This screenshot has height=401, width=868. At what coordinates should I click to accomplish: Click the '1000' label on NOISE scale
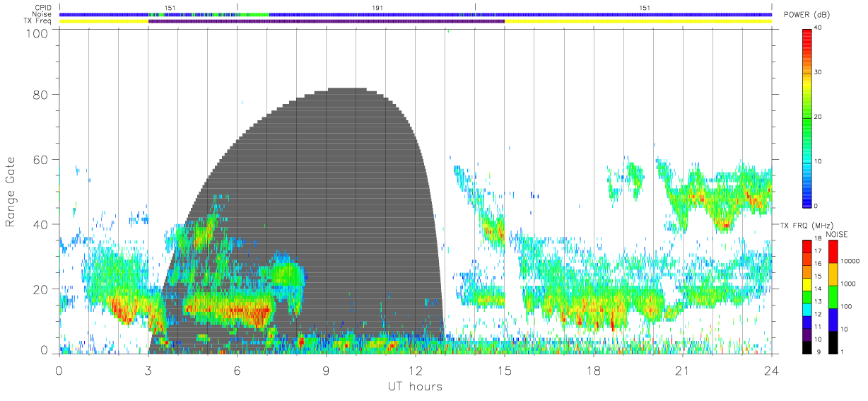click(848, 284)
